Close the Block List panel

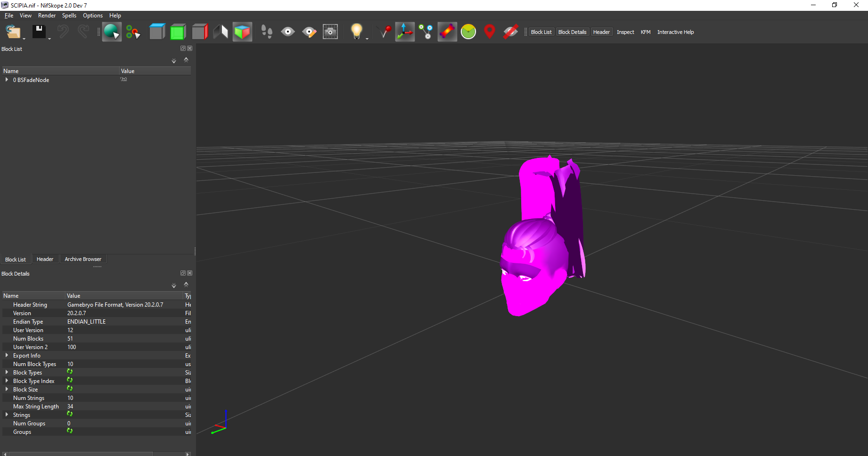[189, 49]
